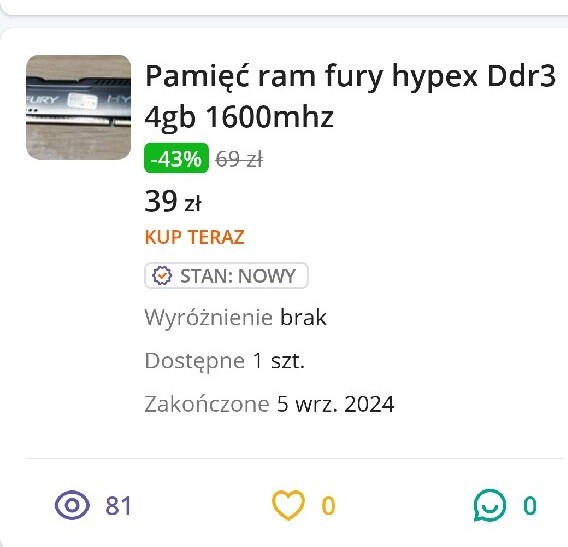Screen dimensions: 568x547
Task: Click the current price 39 zł
Action: pyautogui.click(x=173, y=201)
